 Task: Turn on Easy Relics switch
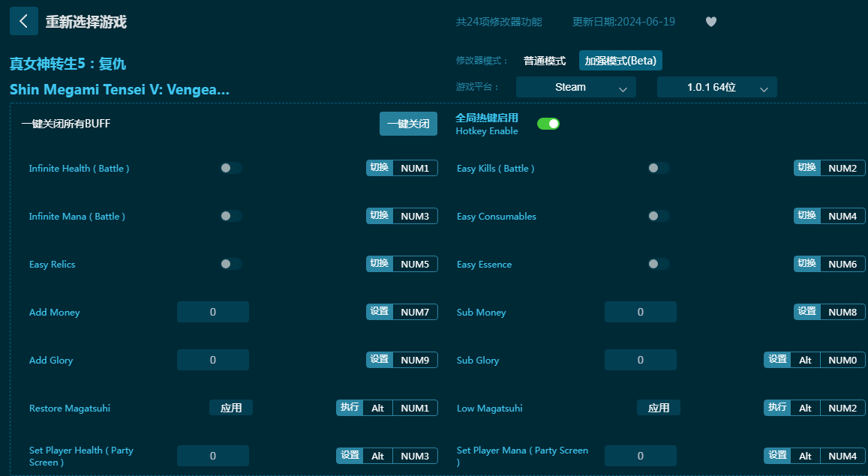point(231,265)
